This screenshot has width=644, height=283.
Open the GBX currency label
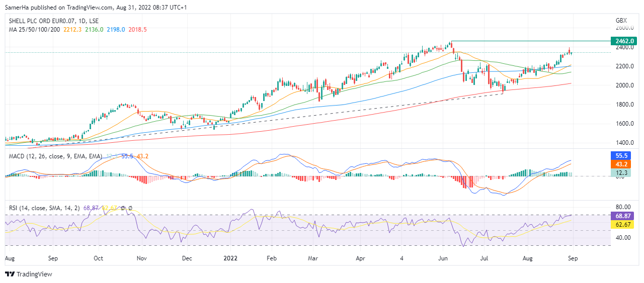click(x=621, y=21)
